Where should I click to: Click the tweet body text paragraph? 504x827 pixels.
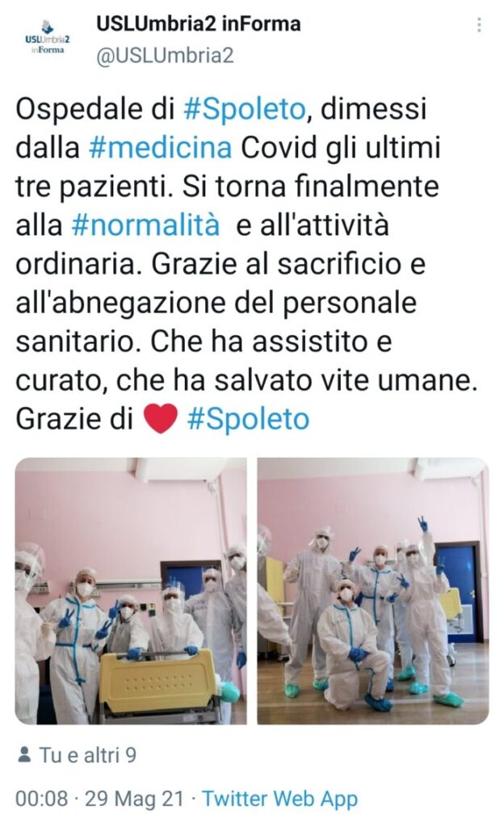pyautogui.click(x=246, y=264)
